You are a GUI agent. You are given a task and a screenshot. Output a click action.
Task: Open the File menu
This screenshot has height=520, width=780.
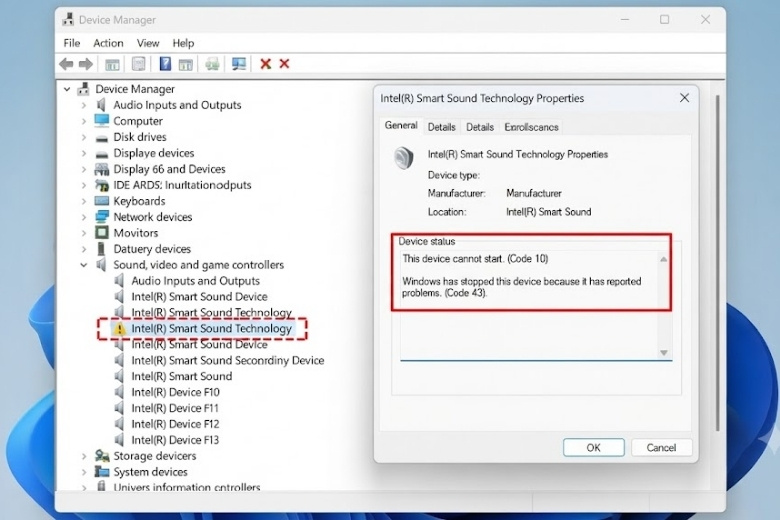pos(72,43)
